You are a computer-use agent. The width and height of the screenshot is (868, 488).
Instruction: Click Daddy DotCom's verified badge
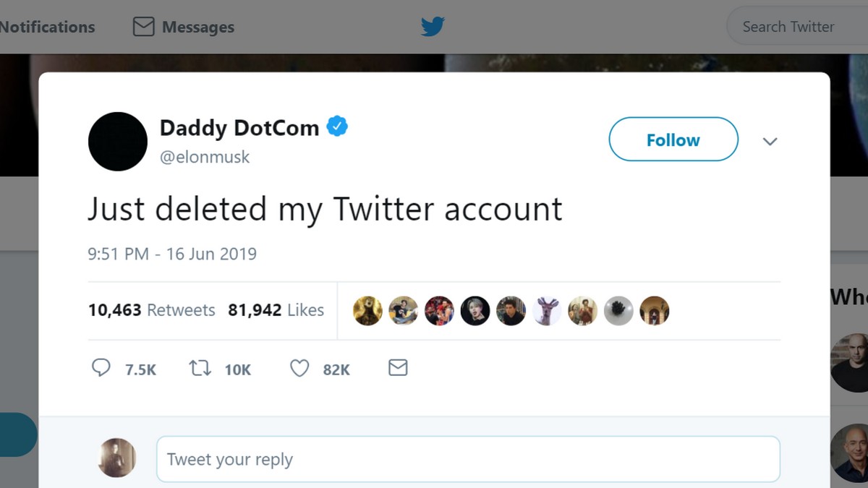337,125
